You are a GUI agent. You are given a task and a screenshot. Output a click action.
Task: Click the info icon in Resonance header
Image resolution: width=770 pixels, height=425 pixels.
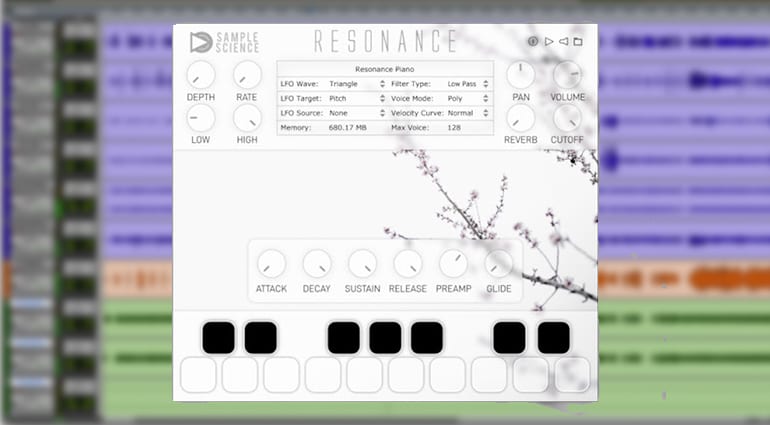coord(533,42)
